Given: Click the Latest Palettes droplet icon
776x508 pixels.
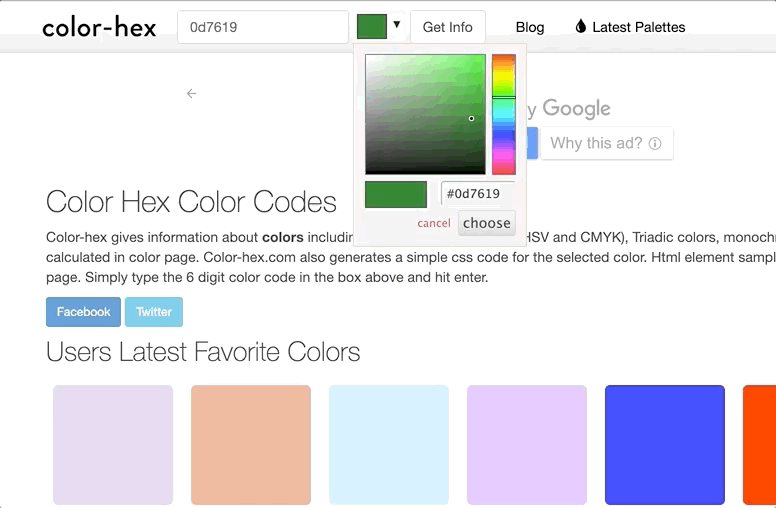Looking at the screenshot, I should 581,27.
